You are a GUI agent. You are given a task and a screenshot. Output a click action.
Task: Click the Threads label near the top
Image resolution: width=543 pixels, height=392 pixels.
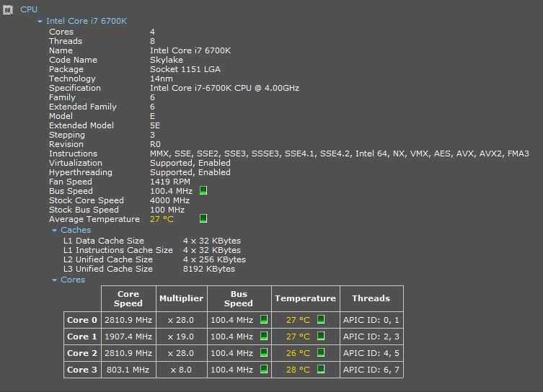coord(66,41)
